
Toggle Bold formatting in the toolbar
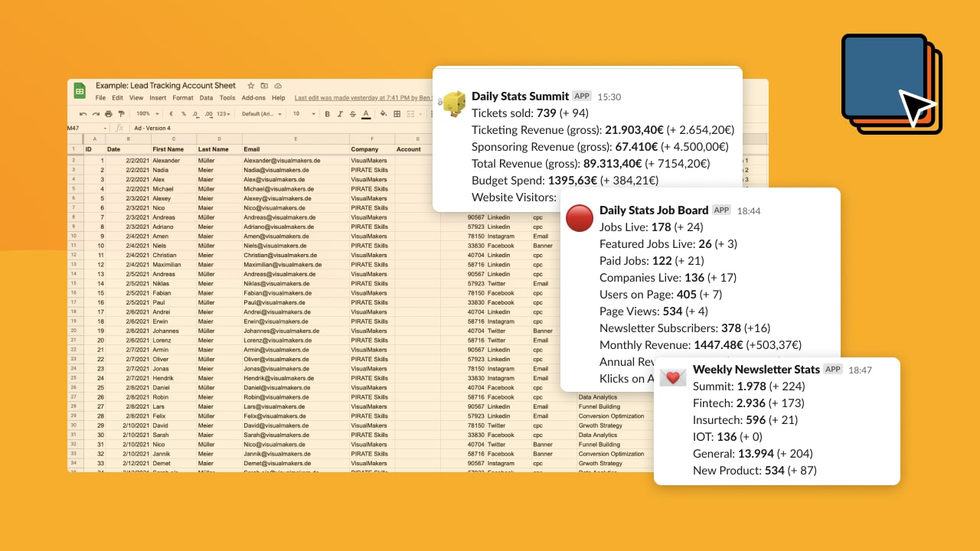327,114
